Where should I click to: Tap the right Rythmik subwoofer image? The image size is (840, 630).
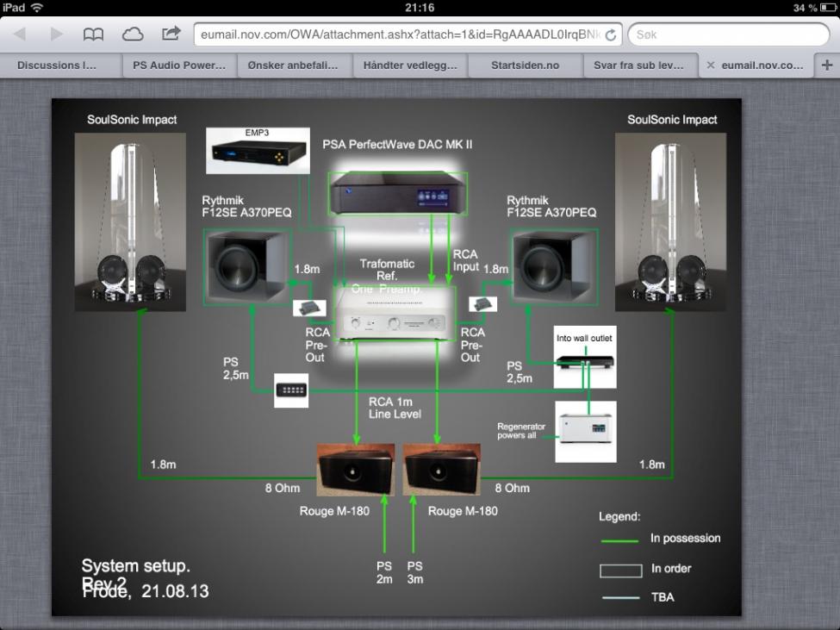pos(553,267)
